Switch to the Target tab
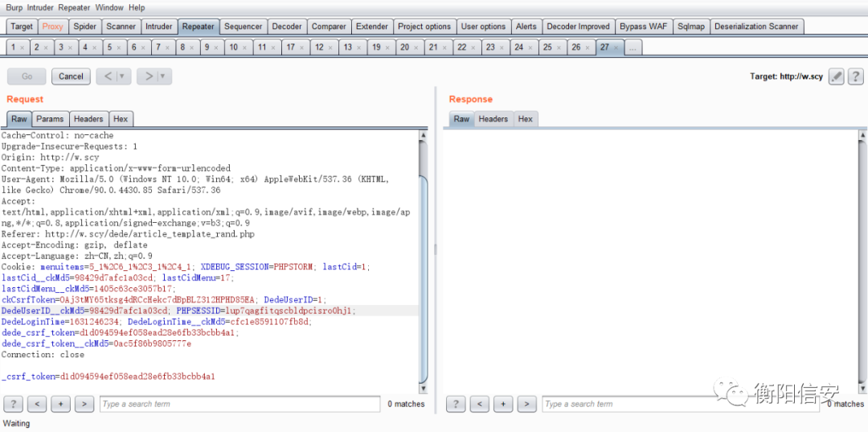Viewport: 868px width, 432px height. click(23, 27)
